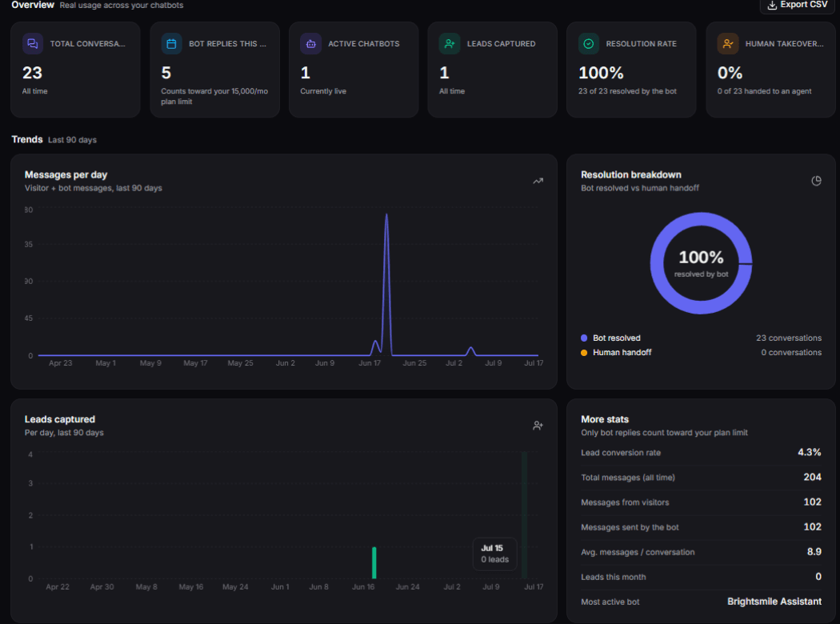The width and height of the screenshot is (840, 624).
Task: Click the 'Messages sent by the bot' row label
Action: coord(630,527)
